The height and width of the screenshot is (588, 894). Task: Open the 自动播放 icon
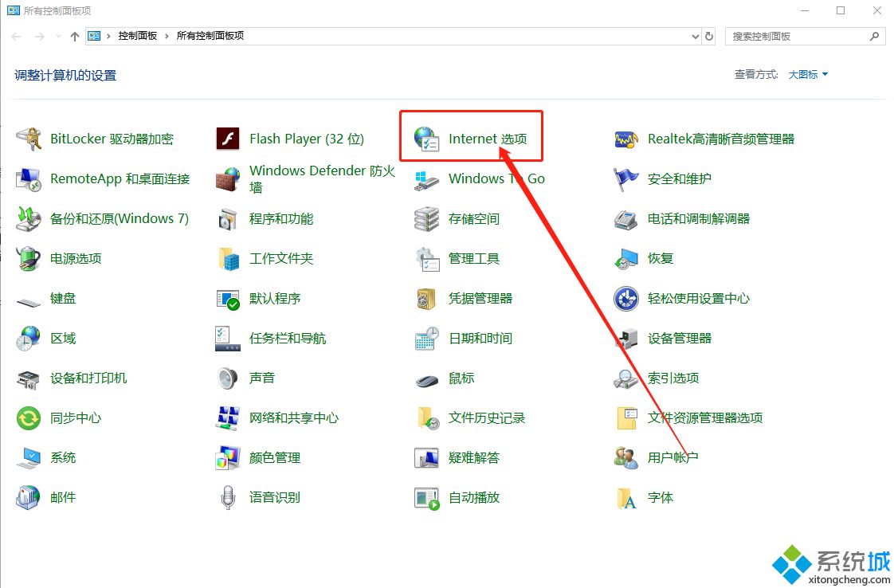pos(427,499)
